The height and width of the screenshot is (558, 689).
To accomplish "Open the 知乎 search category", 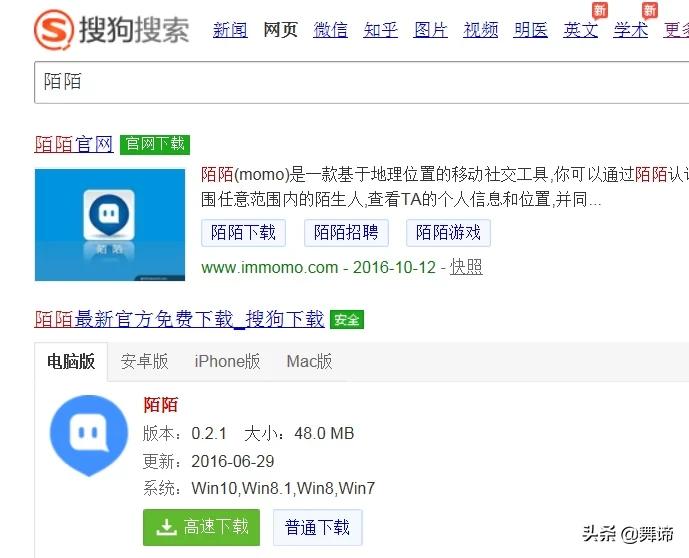I will (381, 30).
